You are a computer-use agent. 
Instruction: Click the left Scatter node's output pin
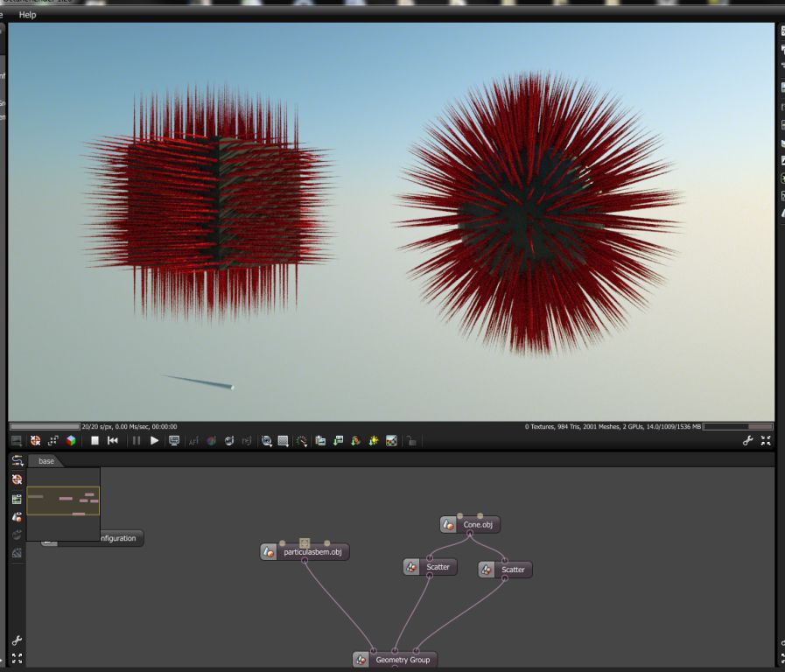click(430, 576)
